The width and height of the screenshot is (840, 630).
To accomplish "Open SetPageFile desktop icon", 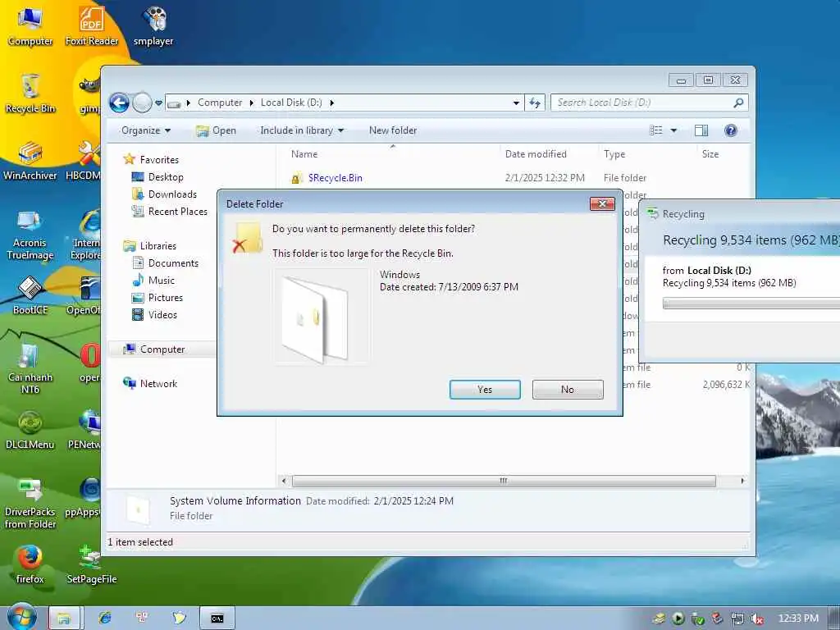I will point(92,564).
